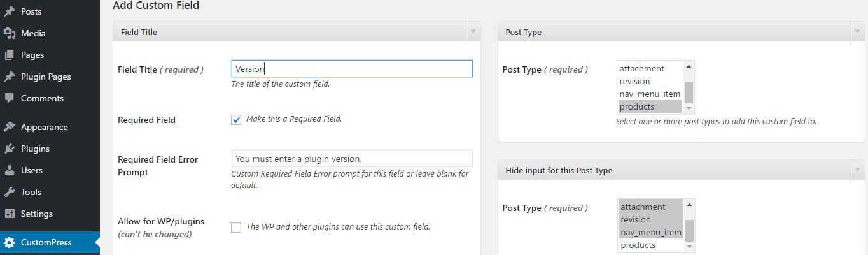Click the Post Type list scrollbar thumb

pos(689,93)
